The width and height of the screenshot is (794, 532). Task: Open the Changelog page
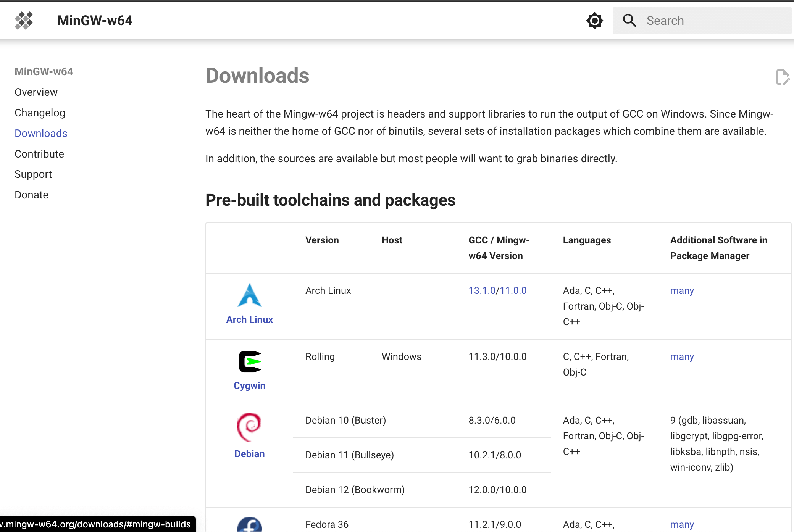coord(40,113)
